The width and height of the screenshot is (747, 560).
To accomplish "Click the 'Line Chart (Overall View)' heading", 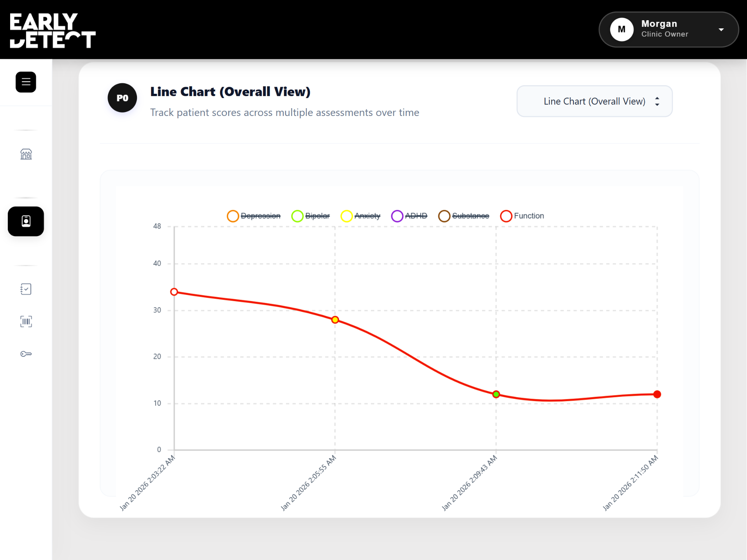I will tap(230, 92).
